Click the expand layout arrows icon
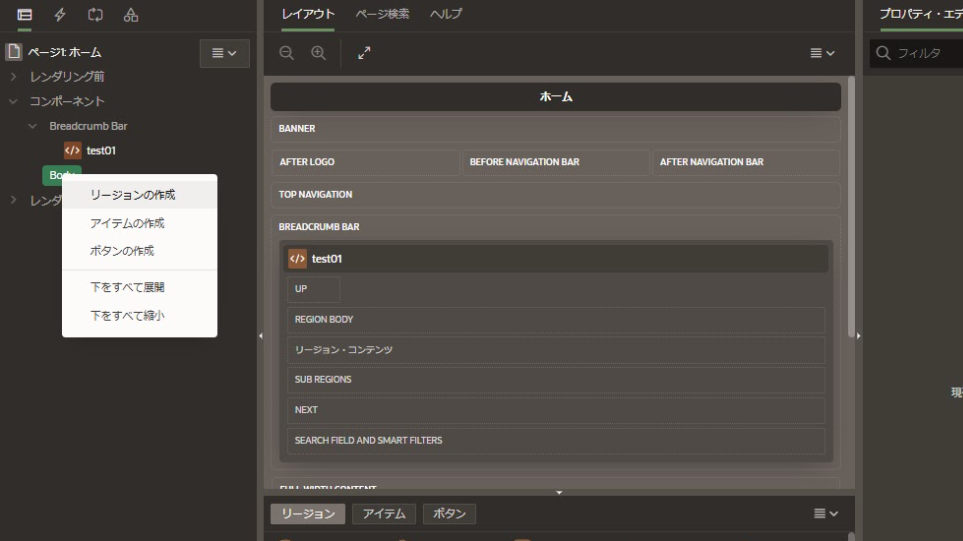Screen dimensions: 963x541 pyautogui.click(x=363, y=52)
